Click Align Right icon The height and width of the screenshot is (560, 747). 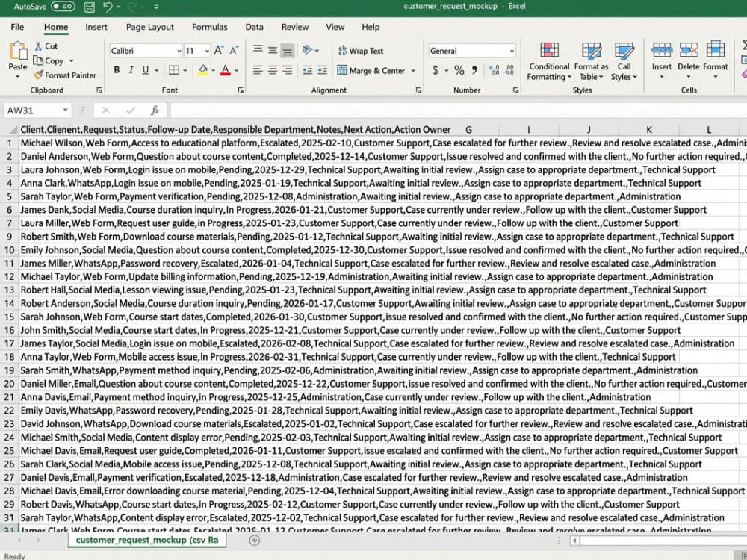(288, 70)
